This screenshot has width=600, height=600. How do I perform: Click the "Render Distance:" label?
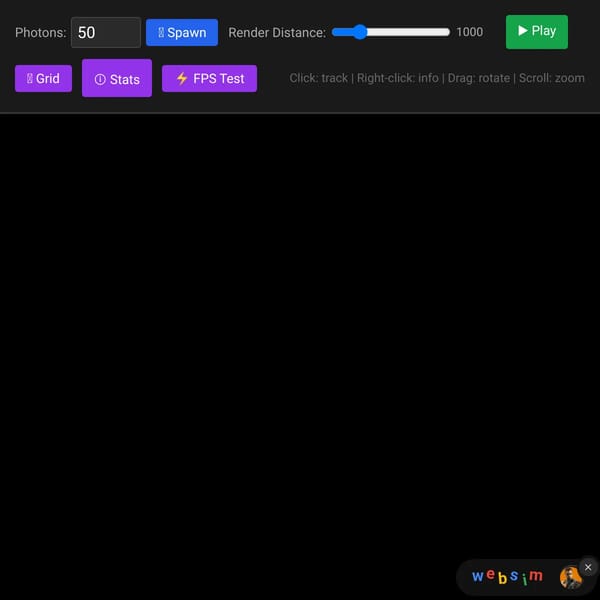277,33
